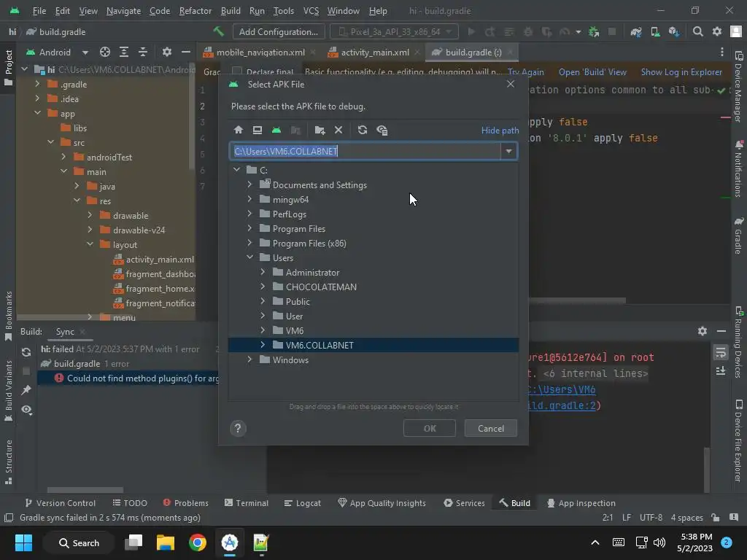The width and height of the screenshot is (747, 560).
Task: Toggle the Declare final checkbox
Action: (237, 72)
